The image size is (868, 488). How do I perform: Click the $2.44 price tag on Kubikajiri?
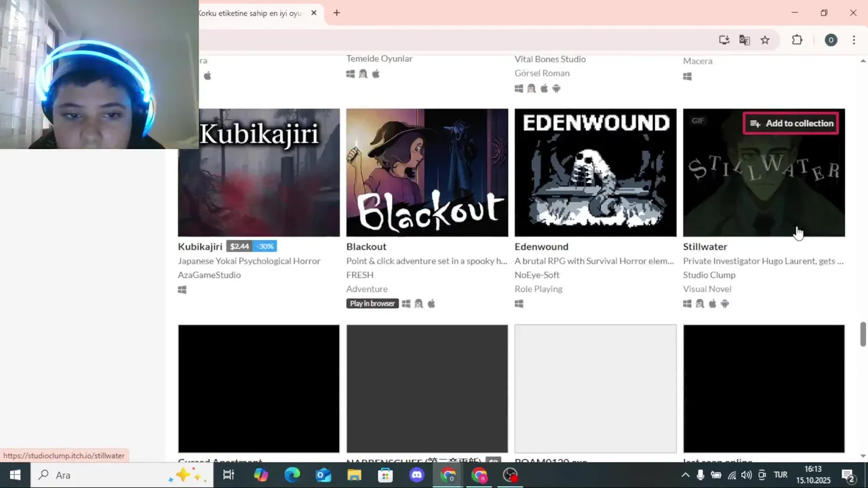pos(239,247)
